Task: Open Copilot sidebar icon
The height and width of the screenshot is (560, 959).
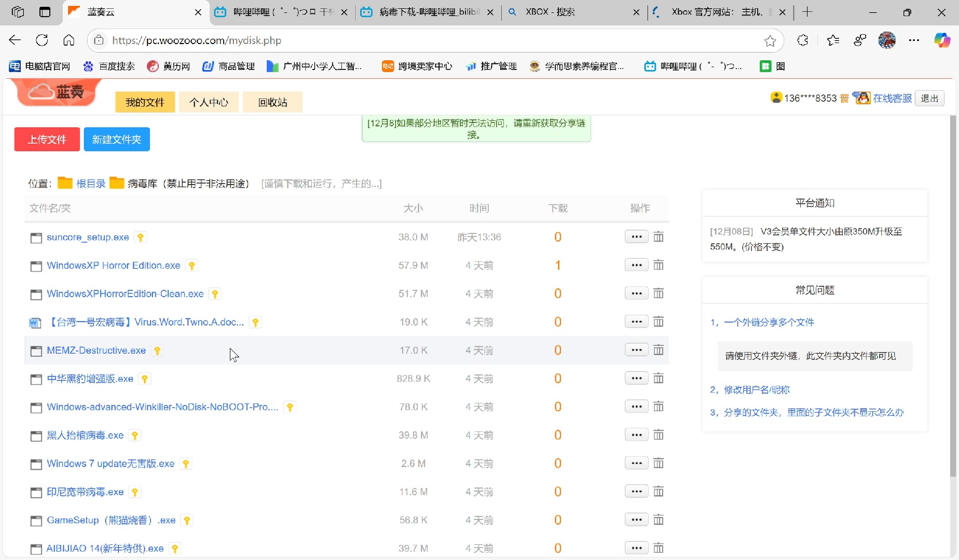Action: click(942, 40)
